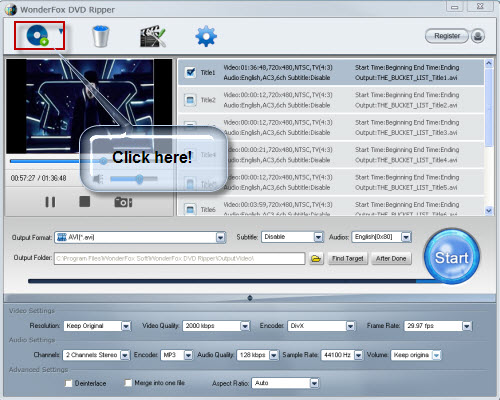
Task: Open settings via the blue gear icon
Action: (206, 36)
